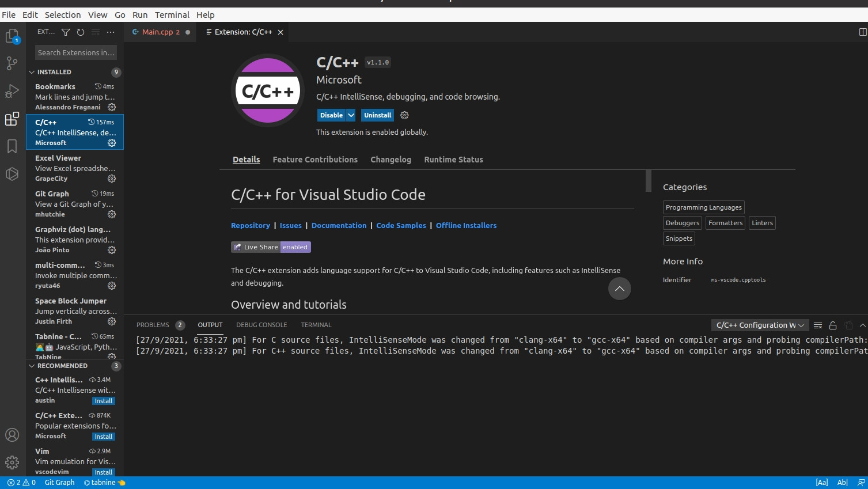This screenshot has width=868, height=489.
Task: Open the Disable button dropdown arrow
Action: (351, 115)
